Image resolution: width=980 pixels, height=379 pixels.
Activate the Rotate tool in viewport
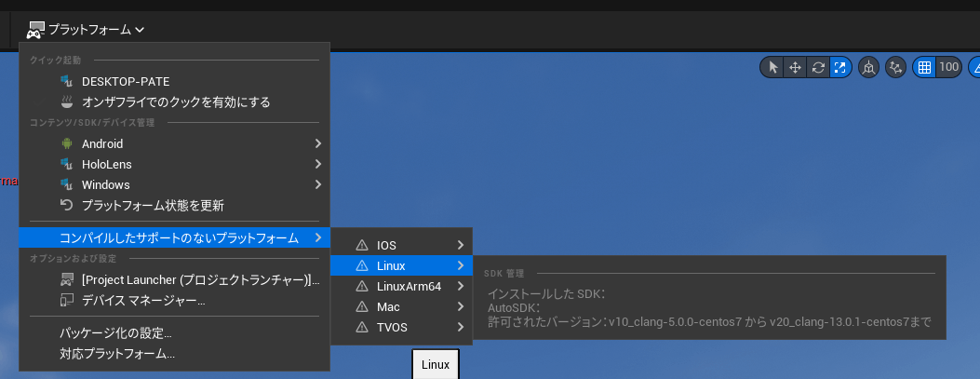pyautogui.click(x=817, y=68)
